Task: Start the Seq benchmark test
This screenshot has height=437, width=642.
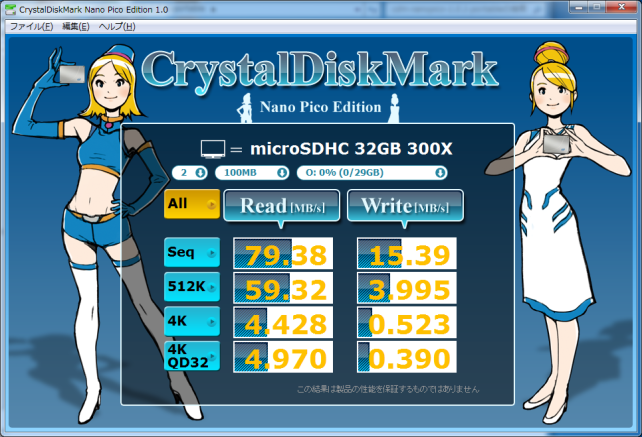Action: (192, 252)
